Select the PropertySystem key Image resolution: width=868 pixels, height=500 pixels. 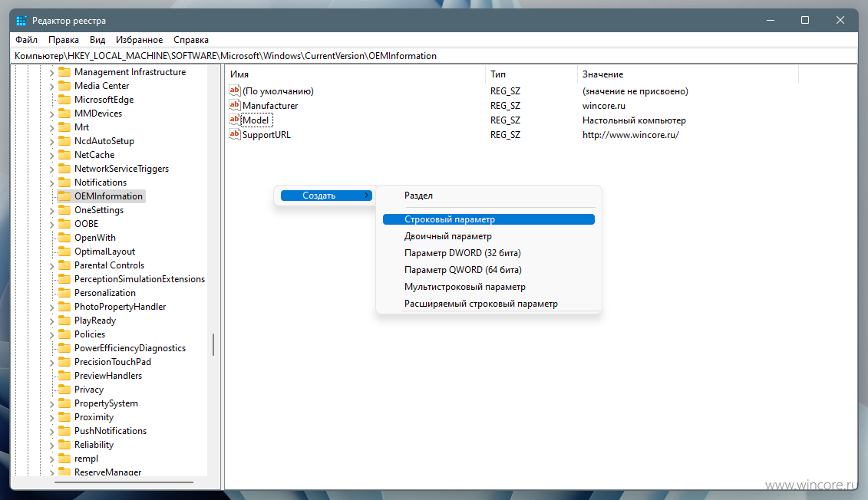coord(106,403)
